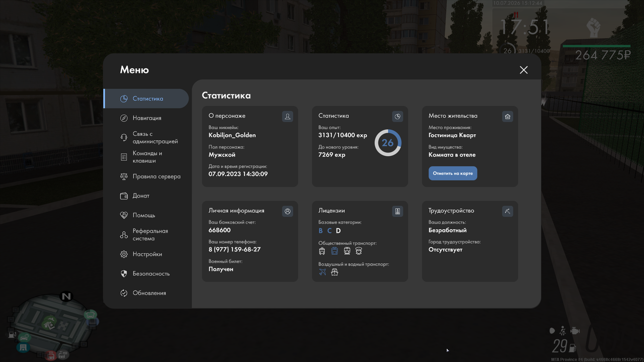
Task: Click the level 26 experience progress ring
Action: (x=388, y=143)
